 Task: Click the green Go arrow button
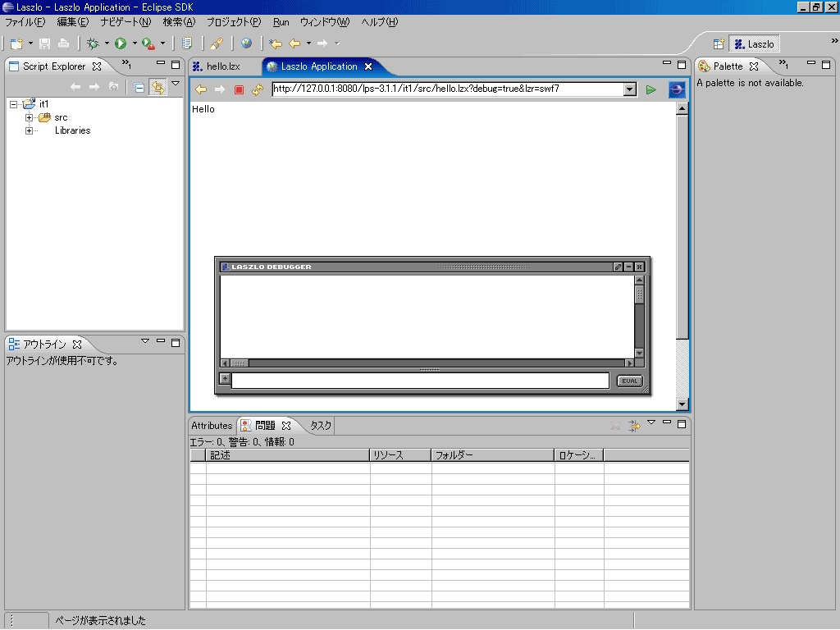(651, 89)
